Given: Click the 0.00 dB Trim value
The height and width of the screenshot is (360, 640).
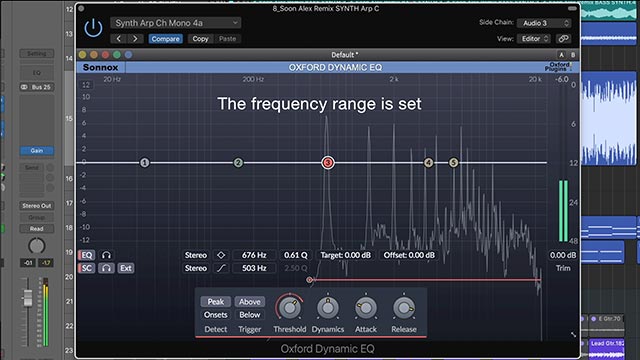Looking at the screenshot, I should click(x=563, y=255).
